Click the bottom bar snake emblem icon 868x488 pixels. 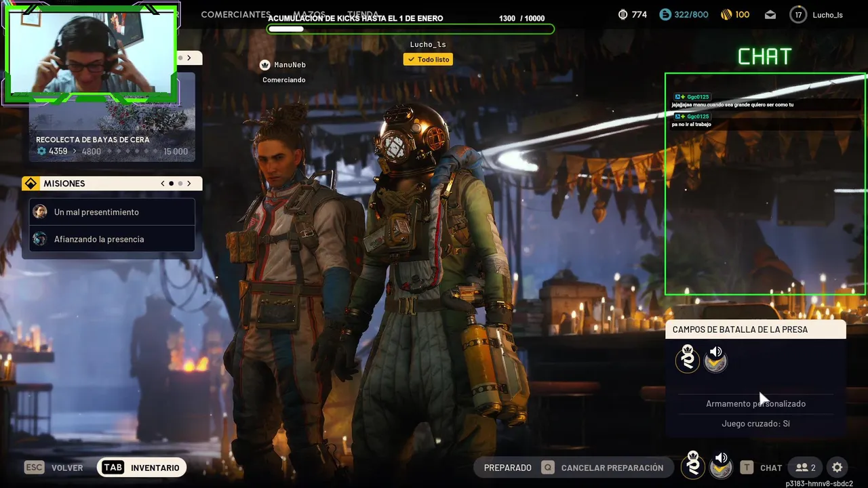(693, 466)
